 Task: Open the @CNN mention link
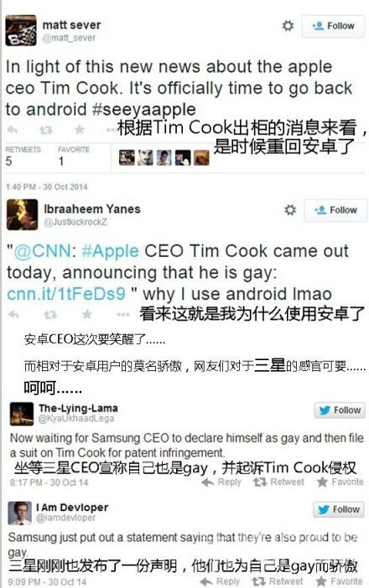[x=43, y=251]
